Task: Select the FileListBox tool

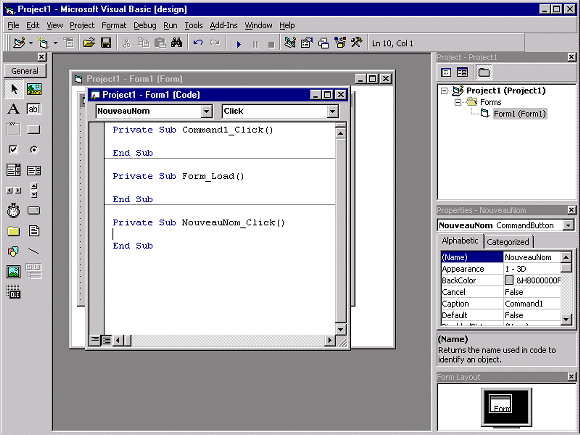Action: (x=34, y=231)
